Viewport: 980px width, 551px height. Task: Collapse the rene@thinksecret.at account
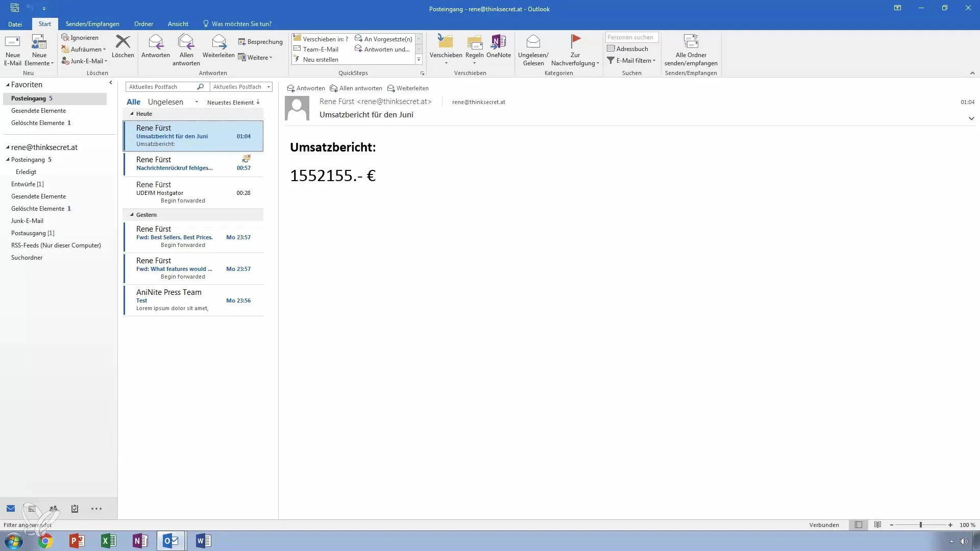tap(8, 147)
